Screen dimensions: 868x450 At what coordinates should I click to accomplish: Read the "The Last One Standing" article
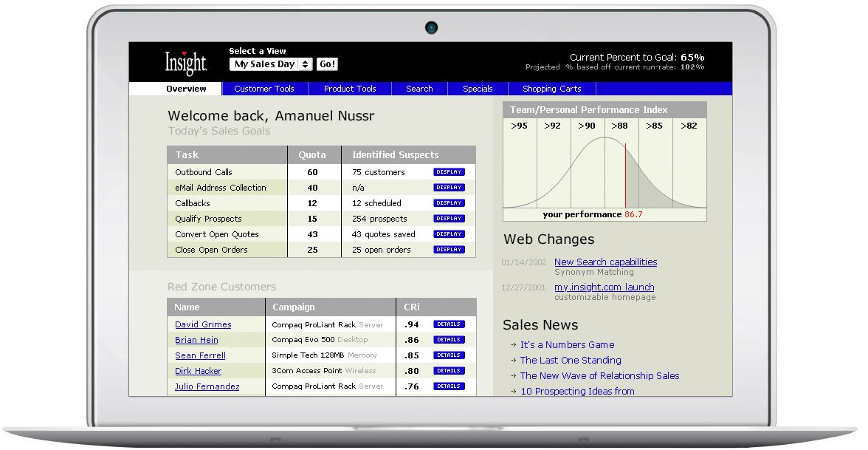tap(571, 360)
